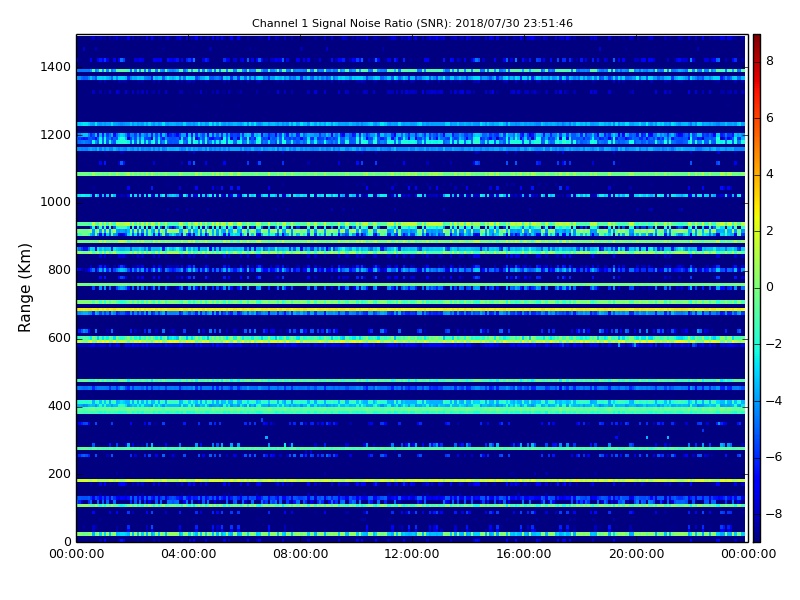The height and width of the screenshot is (600, 800).
Task: Click the Range (Km) axis label
Action: click(24, 288)
